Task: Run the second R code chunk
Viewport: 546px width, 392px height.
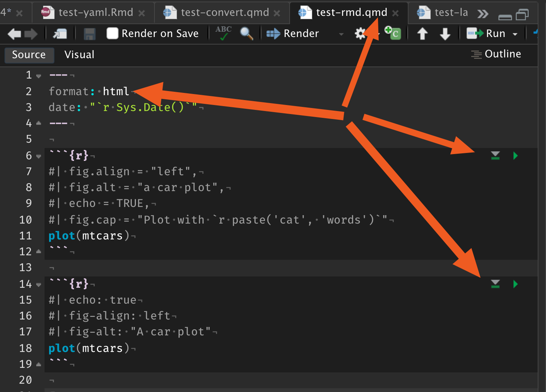Action: click(x=515, y=284)
